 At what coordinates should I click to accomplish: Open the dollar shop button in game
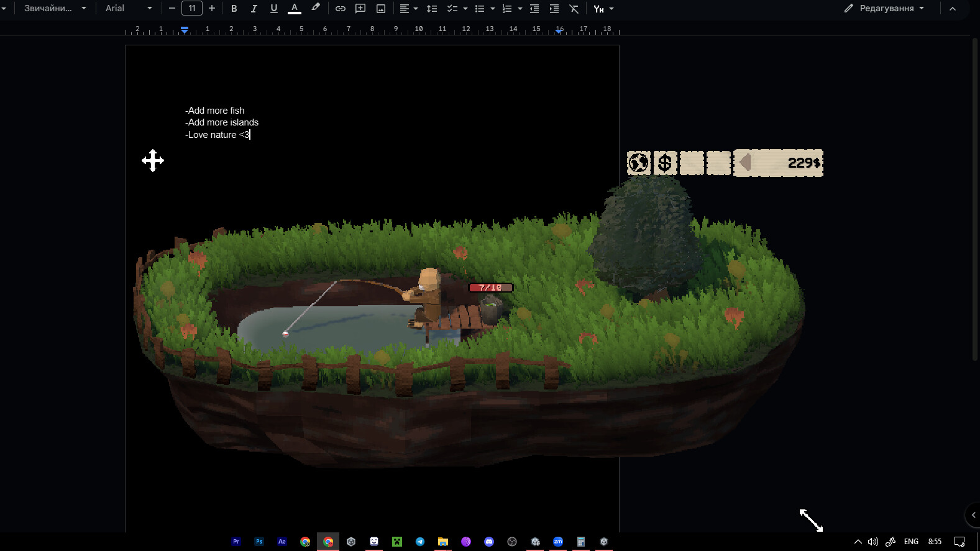click(x=665, y=163)
